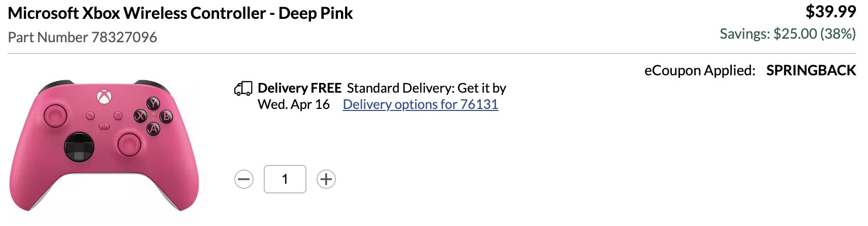Click the $39.99 price
This screenshot has height=226, width=868.
click(x=830, y=11)
